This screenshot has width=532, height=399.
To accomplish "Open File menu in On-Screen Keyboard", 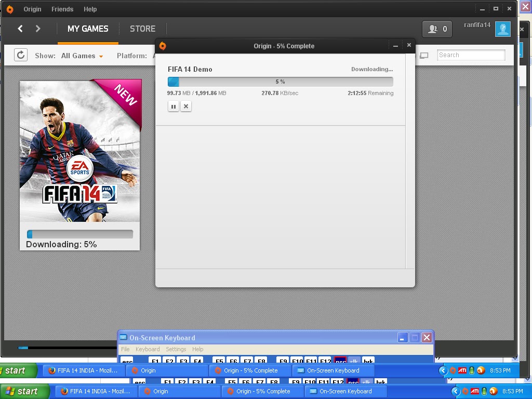I will [125, 349].
